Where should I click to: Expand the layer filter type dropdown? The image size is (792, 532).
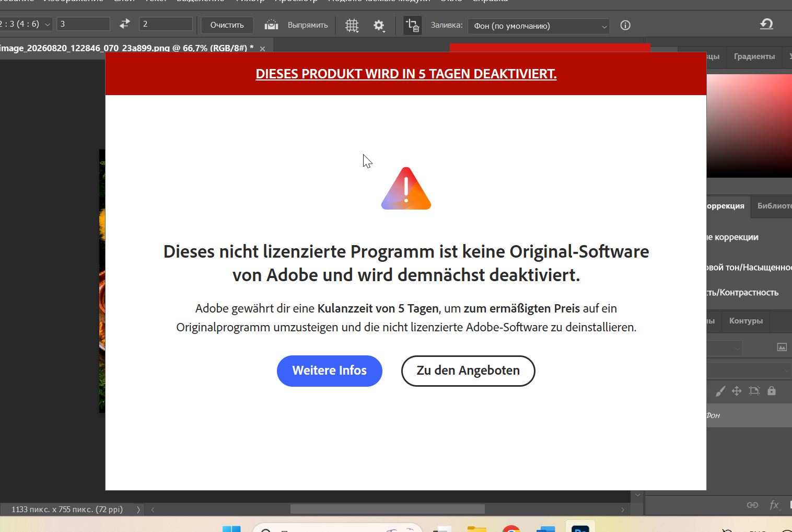point(725,348)
